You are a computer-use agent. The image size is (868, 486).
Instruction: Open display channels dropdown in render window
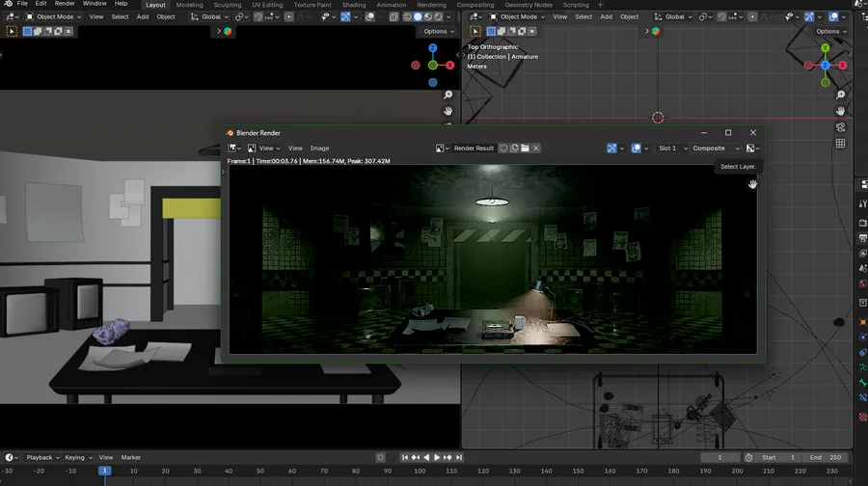click(752, 148)
